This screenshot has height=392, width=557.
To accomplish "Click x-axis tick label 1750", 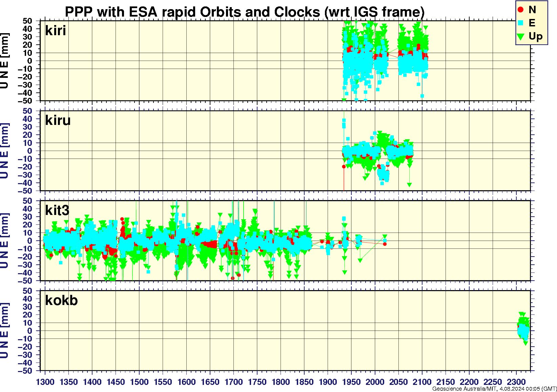I will (257, 382).
